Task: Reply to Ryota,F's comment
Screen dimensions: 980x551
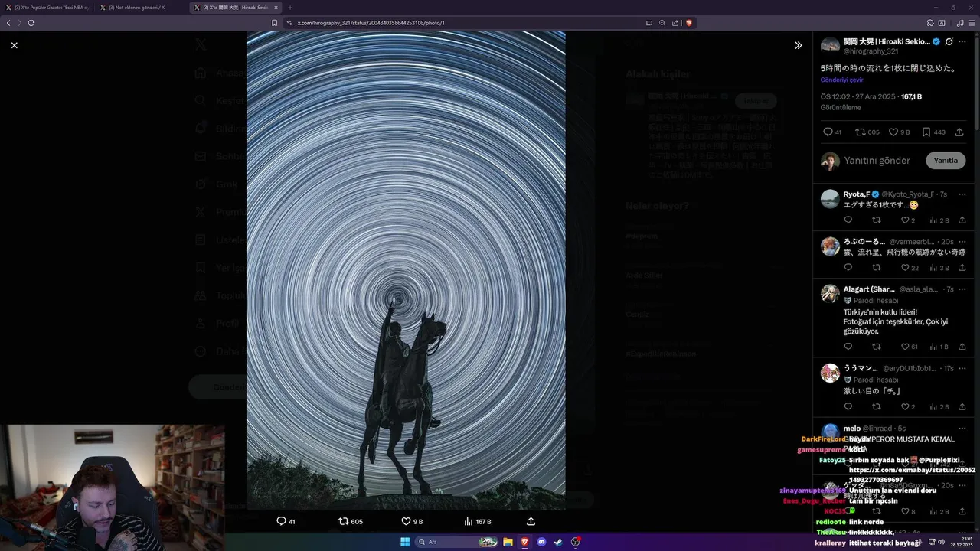Action: pyautogui.click(x=848, y=220)
